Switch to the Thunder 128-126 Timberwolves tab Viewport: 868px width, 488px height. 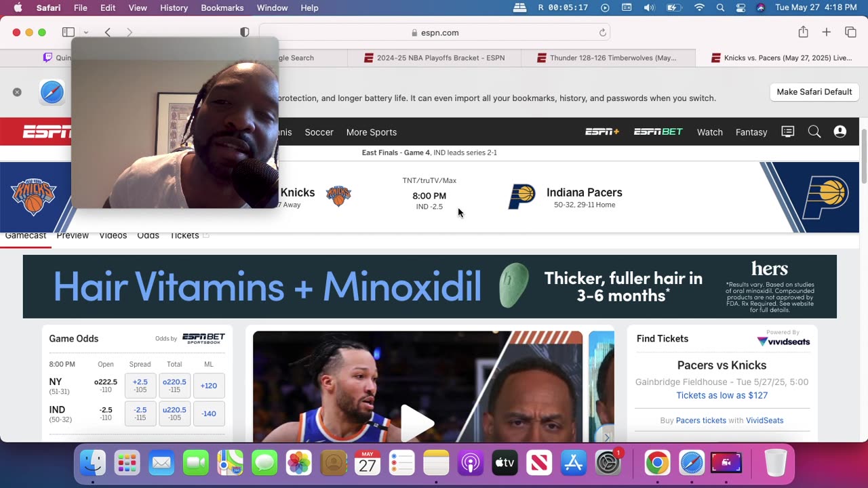point(607,58)
